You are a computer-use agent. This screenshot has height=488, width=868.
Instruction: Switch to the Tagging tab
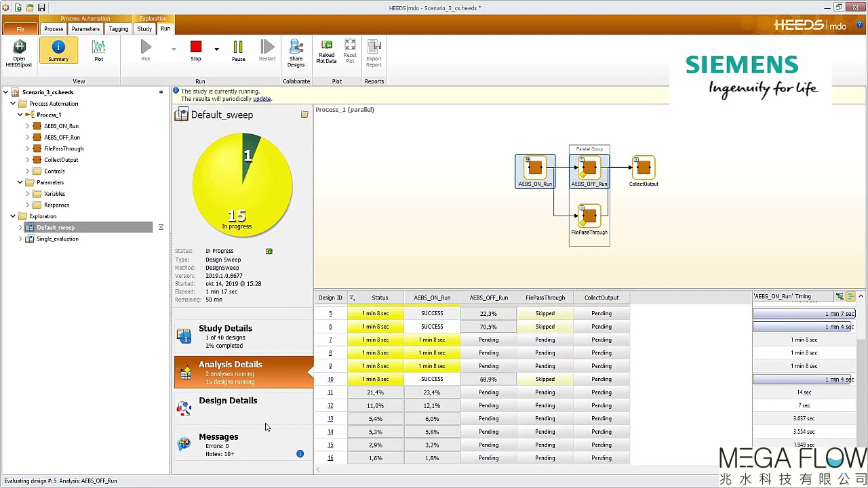click(118, 29)
